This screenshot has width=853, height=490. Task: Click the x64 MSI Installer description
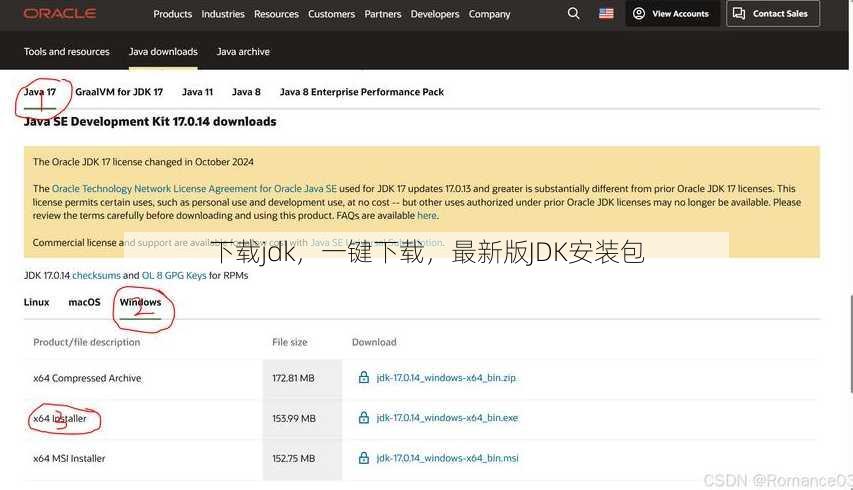tap(69, 458)
